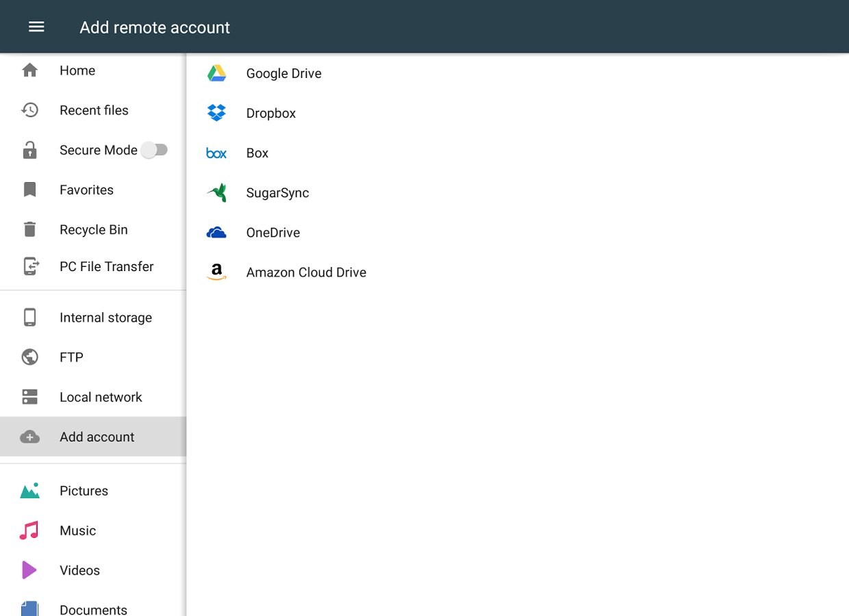Viewport: 849px width, 616px height.
Task: Click the Google Drive logo icon
Action: tap(216, 73)
